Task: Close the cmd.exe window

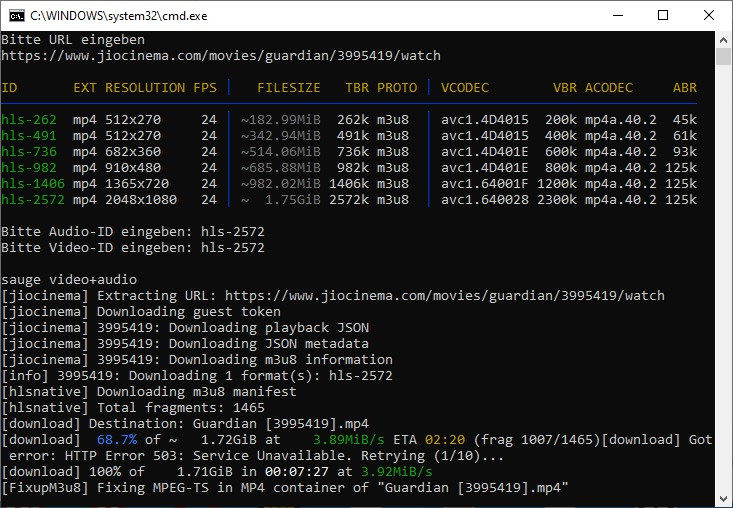Action: (709, 15)
